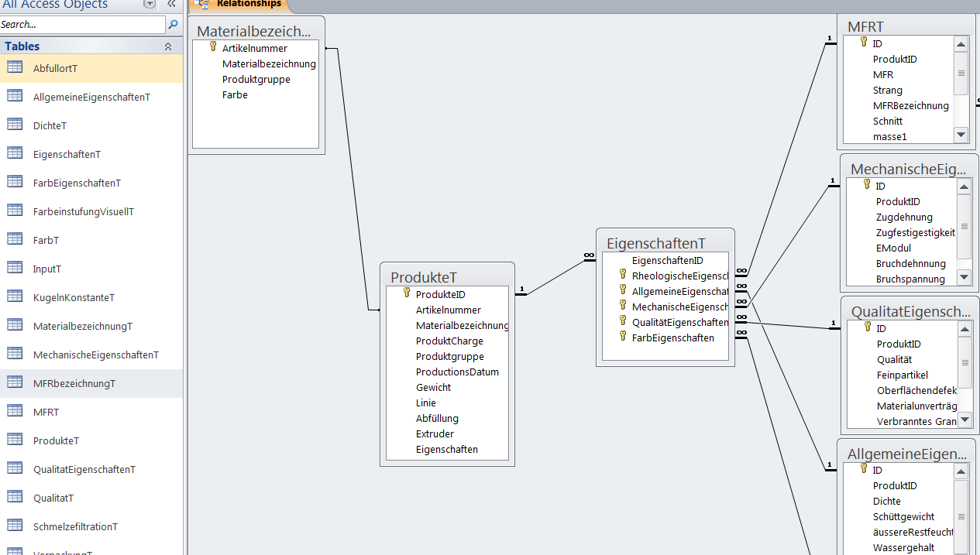The image size is (980, 555).
Task: Select the FarbeinstufungVisuellT table icon
Action: pyautogui.click(x=15, y=211)
